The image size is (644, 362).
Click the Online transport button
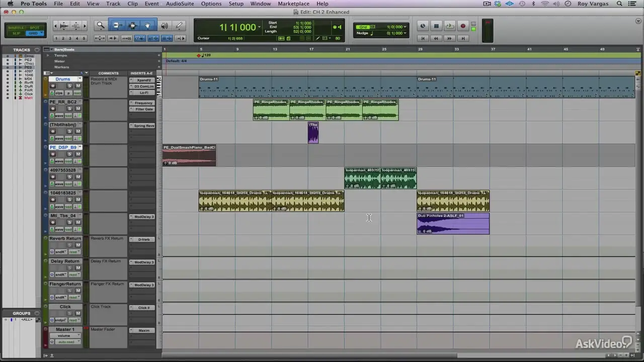(x=423, y=26)
